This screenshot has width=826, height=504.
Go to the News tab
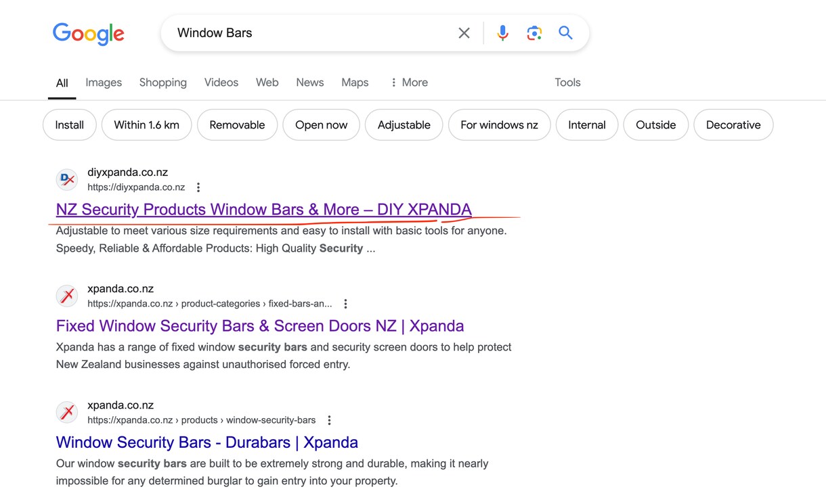click(x=309, y=83)
